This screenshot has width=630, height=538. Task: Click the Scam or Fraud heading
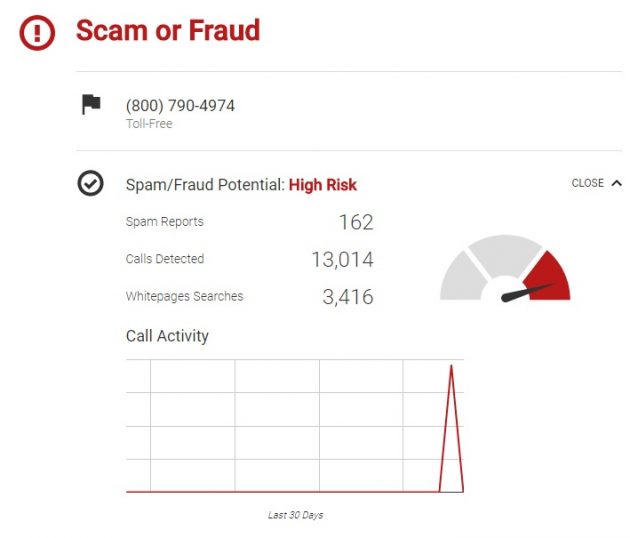pyautogui.click(x=167, y=31)
